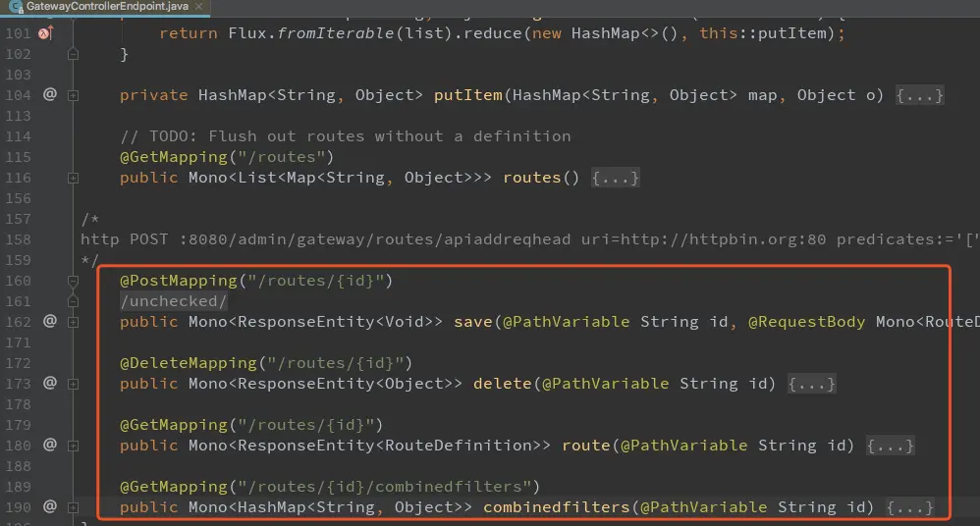Screen dimensions: 980x526
Task: Click the @ gutter marker on line 104
Action: pyautogui.click(x=49, y=95)
